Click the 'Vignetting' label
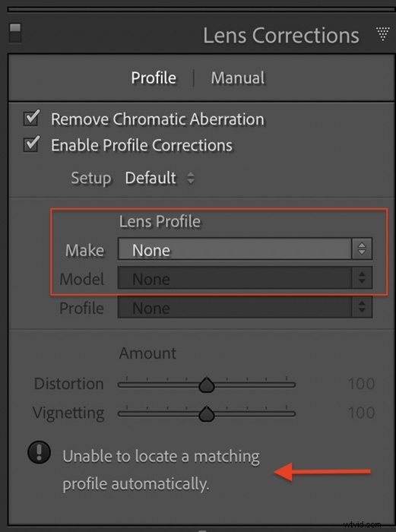This screenshot has height=532, width=396. click(x=68, y=413)
